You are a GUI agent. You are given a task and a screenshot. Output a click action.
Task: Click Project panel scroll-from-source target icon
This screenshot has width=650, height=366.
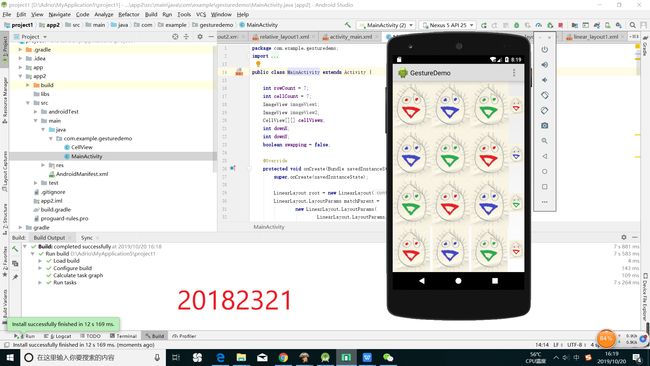pyautogui.click(x=175, y=37)
